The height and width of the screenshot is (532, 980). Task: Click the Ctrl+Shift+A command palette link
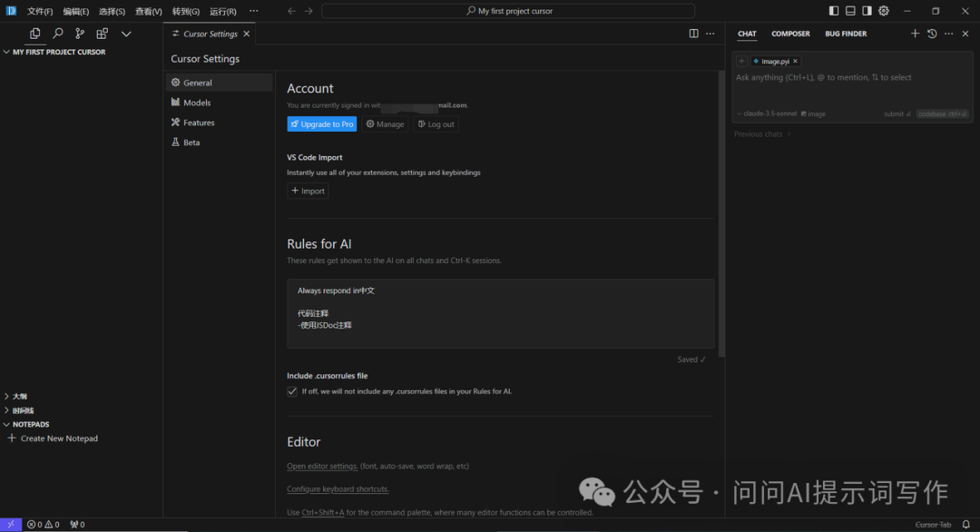coord(322,512)
